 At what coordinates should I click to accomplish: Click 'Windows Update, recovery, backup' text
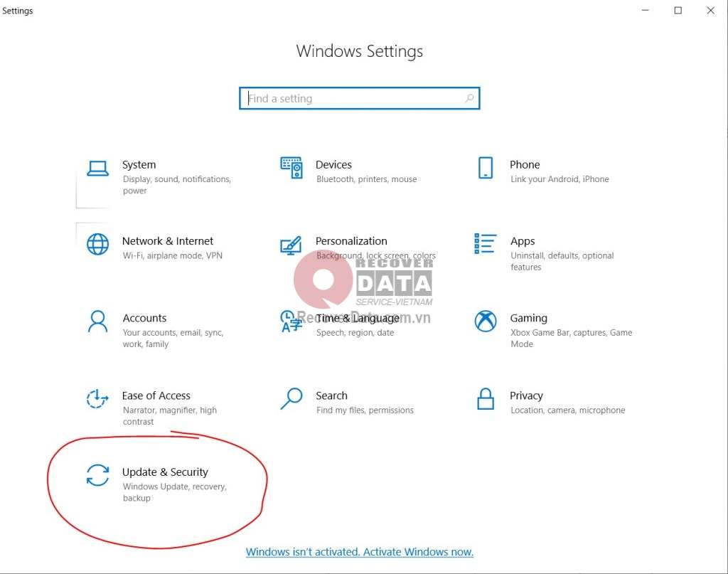tap(175, 492)
